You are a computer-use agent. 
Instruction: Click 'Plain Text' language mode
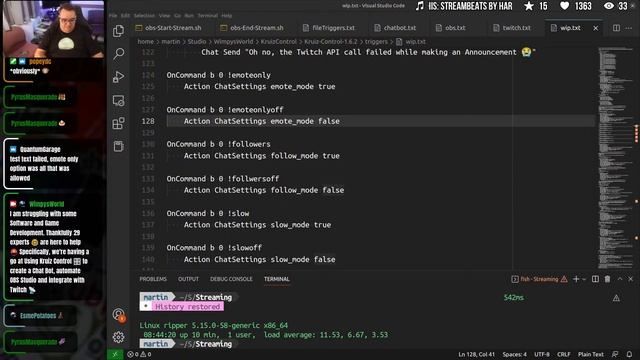591,354
